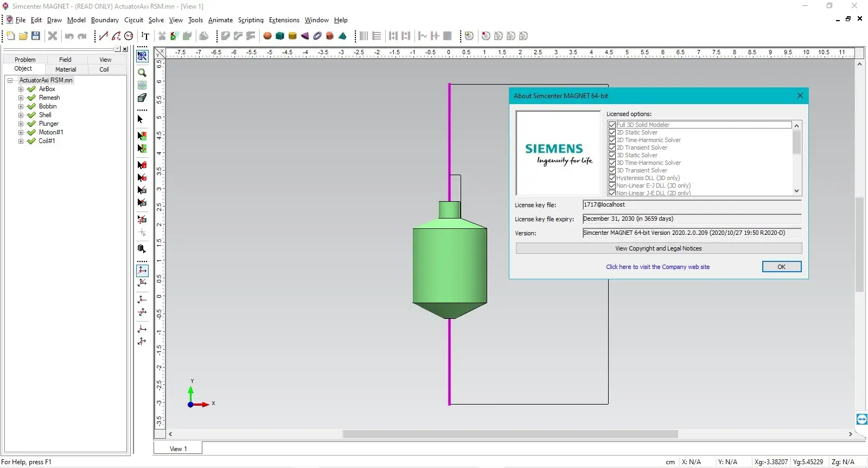Select the Add Line drawing tool
Viewport: 868px width, 468px height.
click(x=104, y=36)
